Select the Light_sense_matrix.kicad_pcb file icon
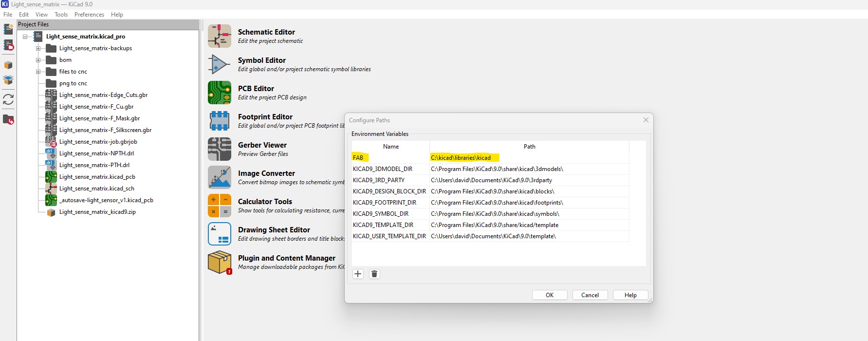 pos(51,177)
